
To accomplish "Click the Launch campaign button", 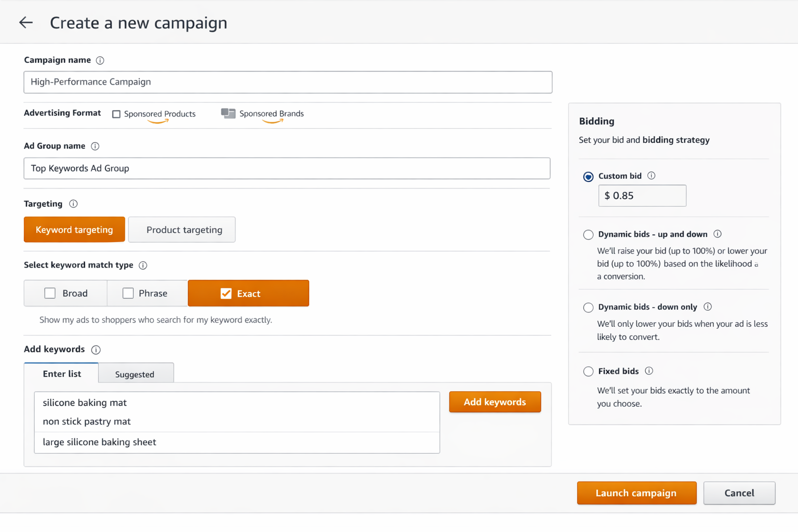I will click(x=636, y=493).
